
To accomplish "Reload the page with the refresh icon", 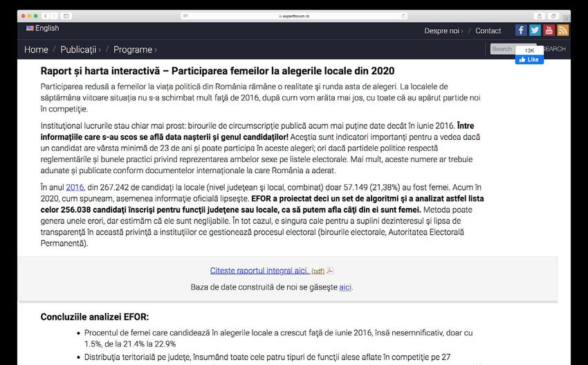I will (x=403, y=16).
